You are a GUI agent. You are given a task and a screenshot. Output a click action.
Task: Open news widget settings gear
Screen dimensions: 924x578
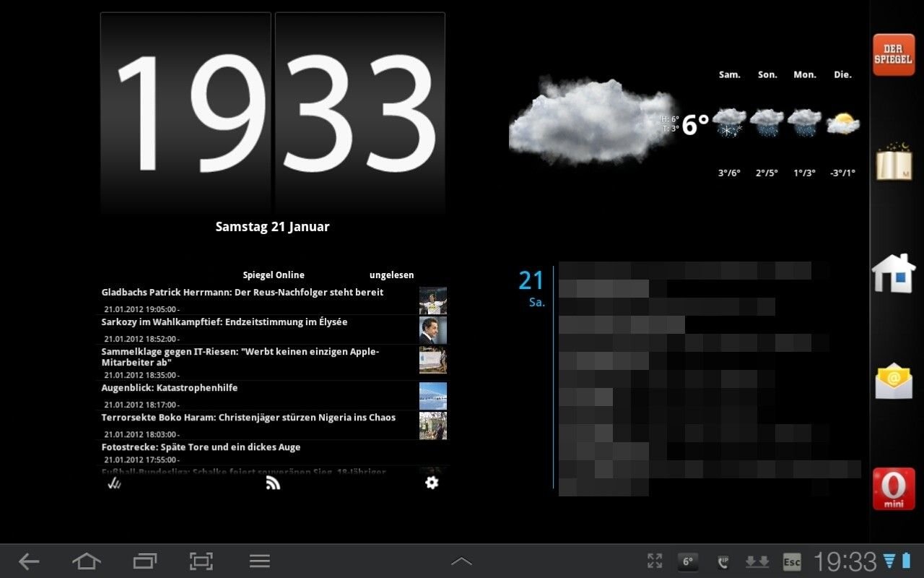click(432, 483)
